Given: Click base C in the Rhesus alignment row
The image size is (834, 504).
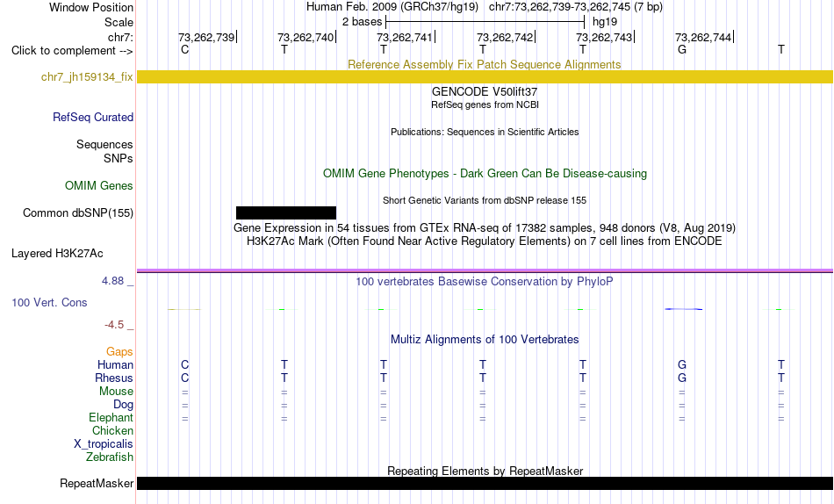Looking at the screenshot, I should 184,378.
